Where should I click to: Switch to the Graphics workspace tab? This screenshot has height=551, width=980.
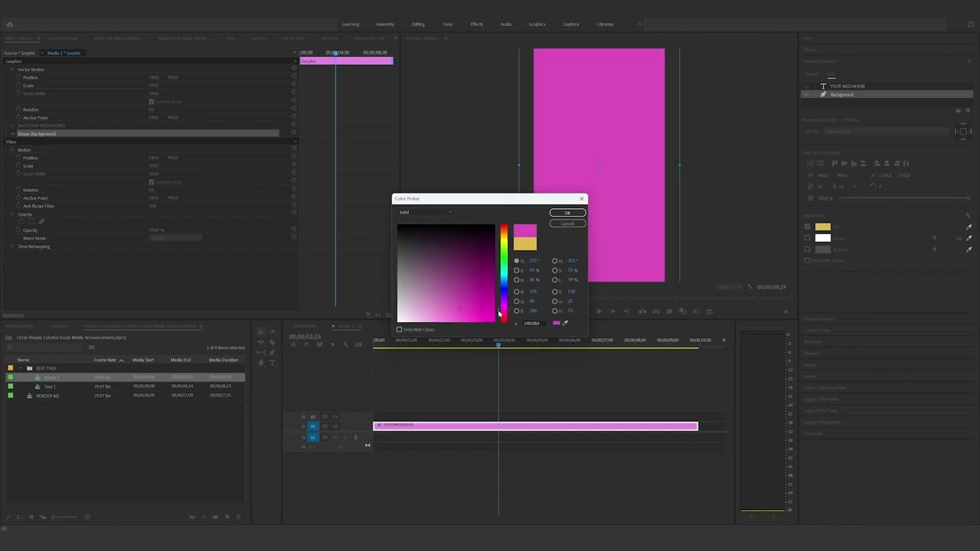coord(537,24)
